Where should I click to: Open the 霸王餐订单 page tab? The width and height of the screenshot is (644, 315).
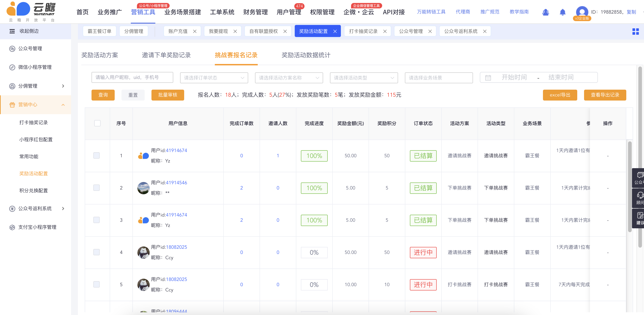tap(99, 32)
